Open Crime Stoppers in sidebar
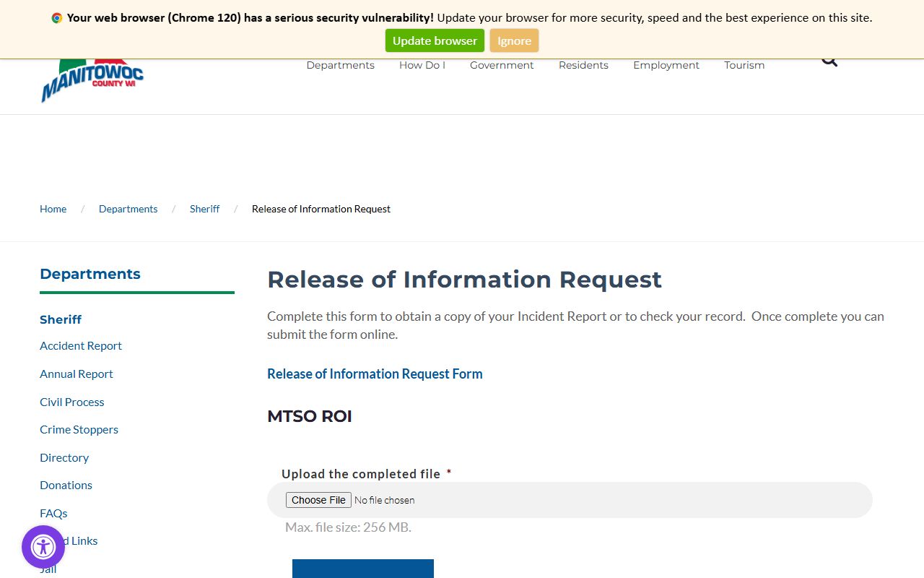Image resolution: width=924 pixels, height=578 pixels. 79,429
